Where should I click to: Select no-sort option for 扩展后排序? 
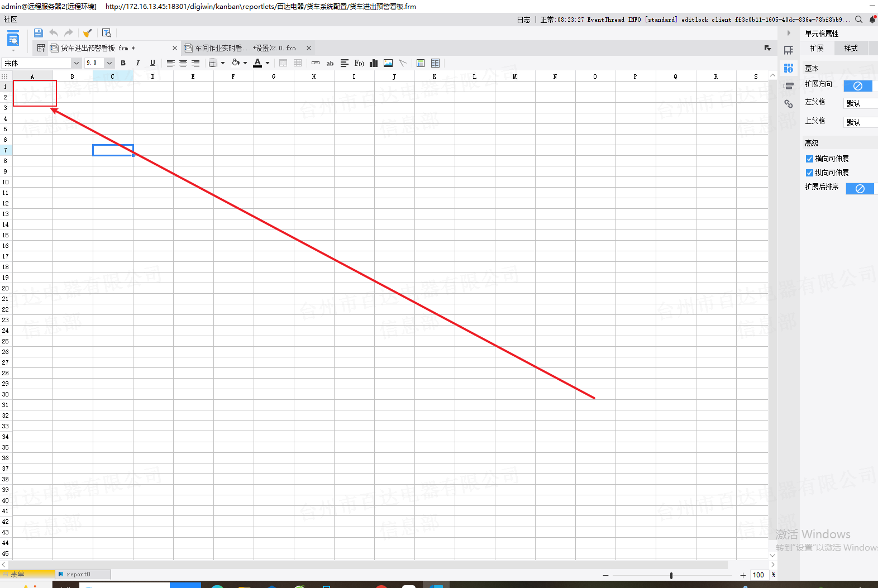pyautogui.click(x=860, y=189)
